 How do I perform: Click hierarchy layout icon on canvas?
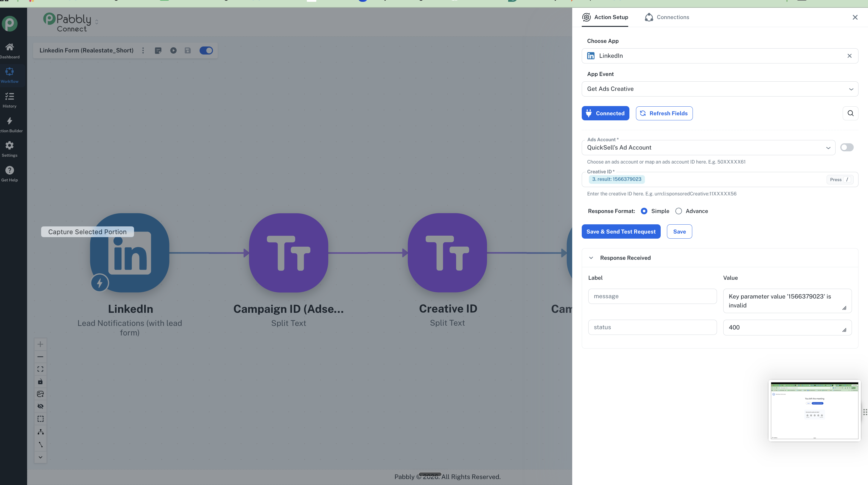[41, 432]
